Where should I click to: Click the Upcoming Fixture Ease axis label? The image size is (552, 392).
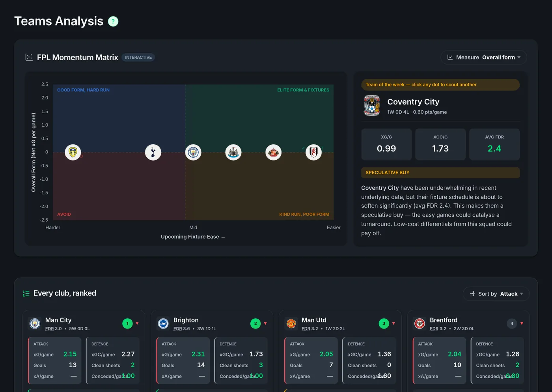[x=193, y=237]
